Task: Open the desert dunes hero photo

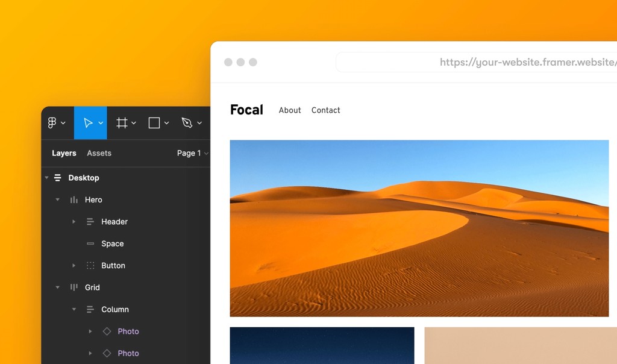Action: pyautogui.click(x=419, y=228)
